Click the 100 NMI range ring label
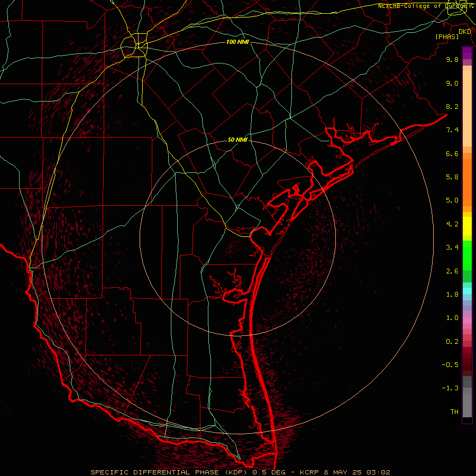The image size is (476, 476). [x=237, y=42]
